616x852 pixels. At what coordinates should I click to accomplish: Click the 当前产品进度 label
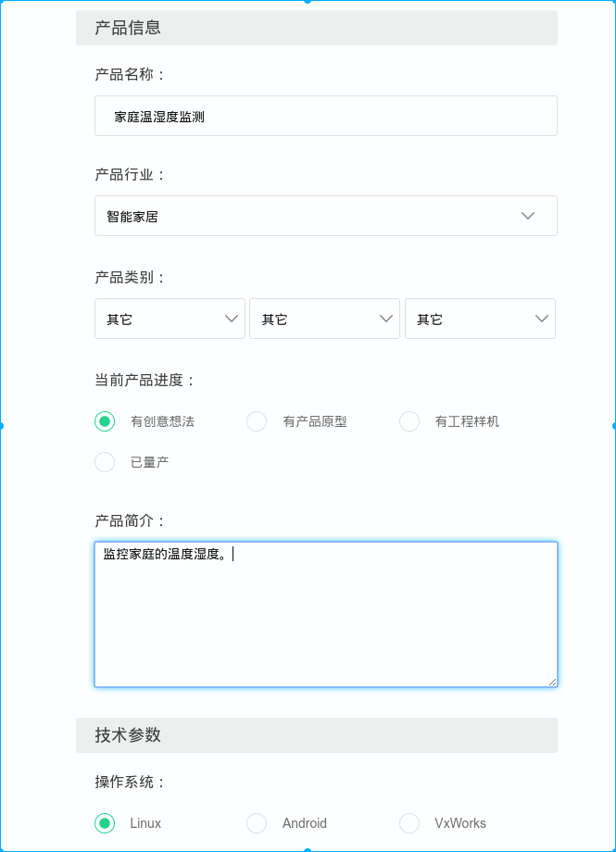145,381
